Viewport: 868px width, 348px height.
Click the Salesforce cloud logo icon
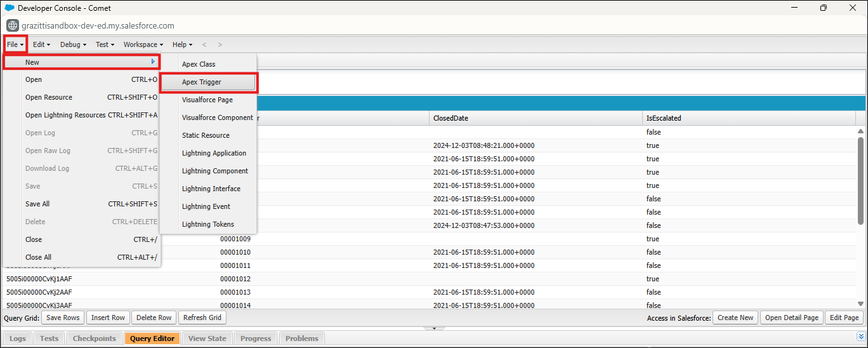pos(10,8)
